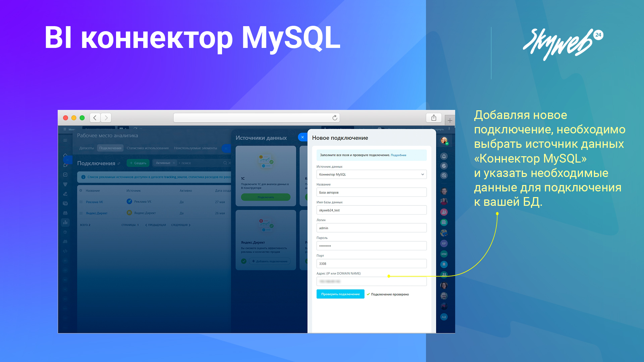Click the browser share icon

point(434,118)
